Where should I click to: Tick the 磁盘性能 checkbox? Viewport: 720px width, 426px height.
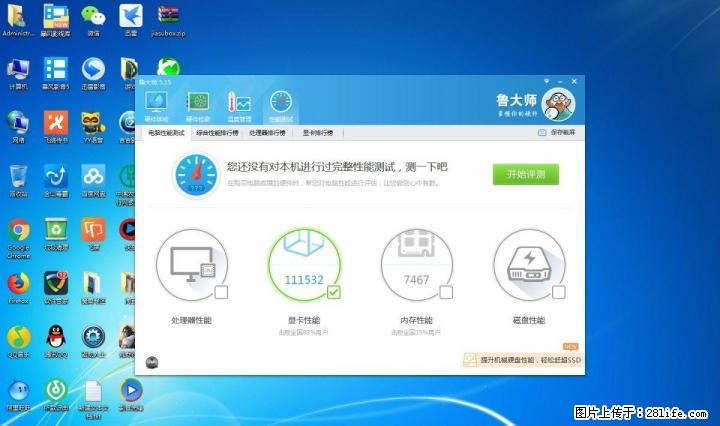point(558,292)
